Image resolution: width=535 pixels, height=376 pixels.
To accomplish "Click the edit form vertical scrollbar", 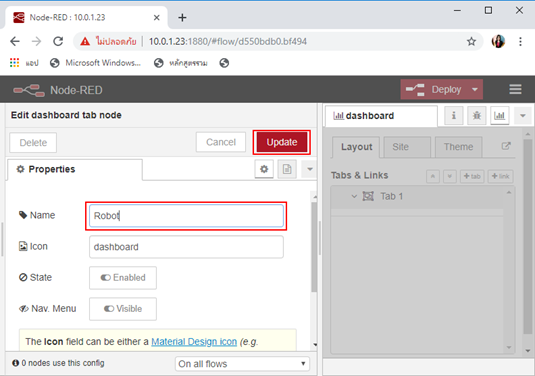I will point(314,247).
